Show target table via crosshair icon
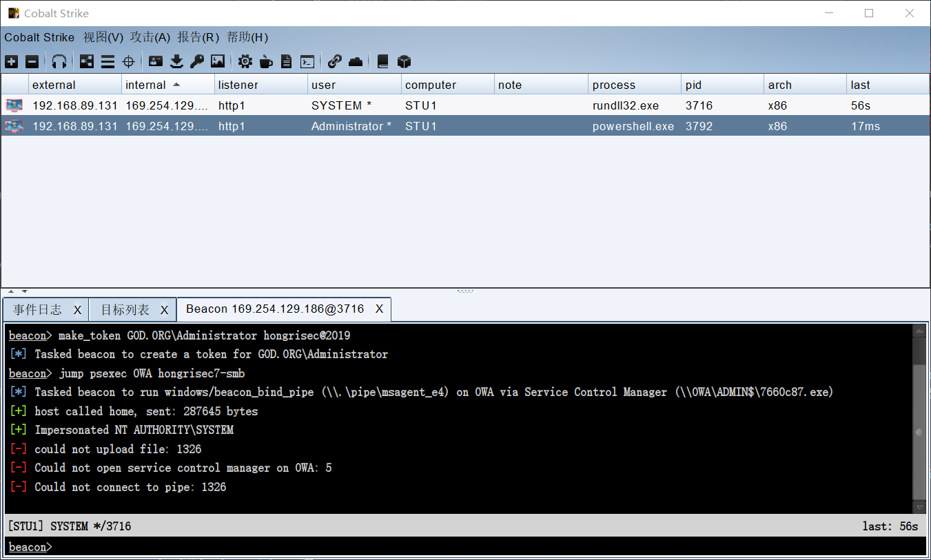The height and width of the screenshot is (560, 931). pos(128,62)
